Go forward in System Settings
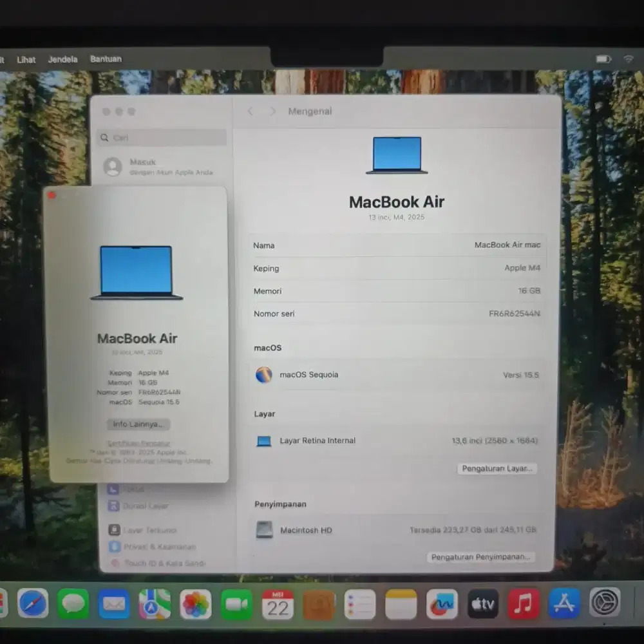This screenshot has height=644, width=644. tap(272, 111)
